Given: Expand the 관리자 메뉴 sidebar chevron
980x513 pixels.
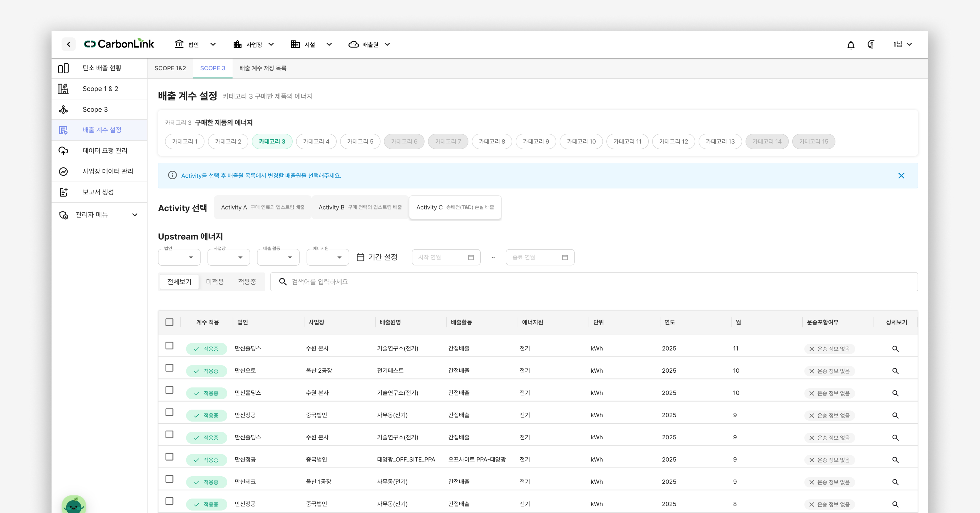Looking at the screenshot, I should pos(135,215).
